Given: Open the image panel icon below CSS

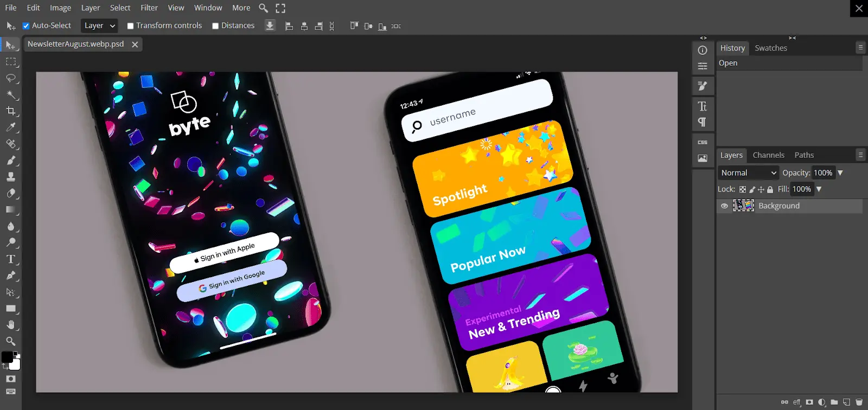Looking at the screenshot, I should [x=703, y=158].
